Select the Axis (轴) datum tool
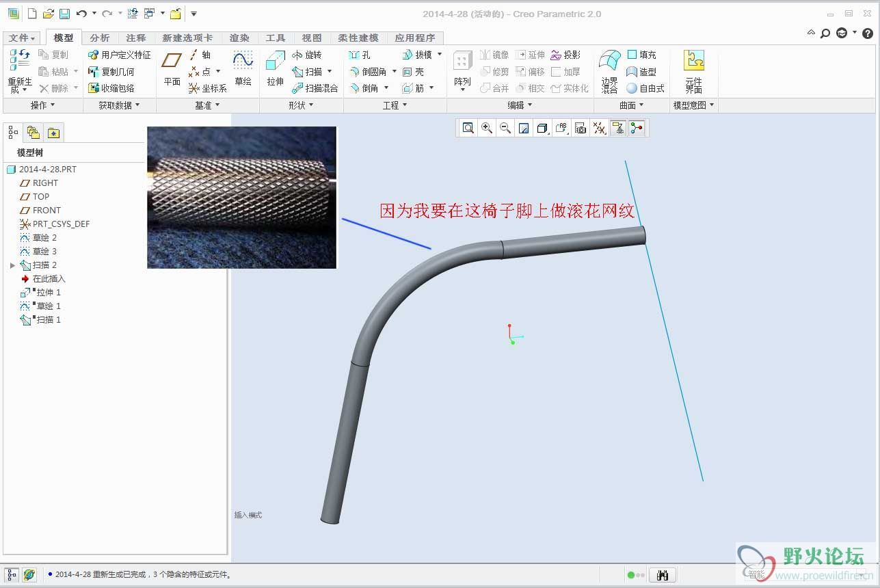880x588 pixels. (200, 55)
